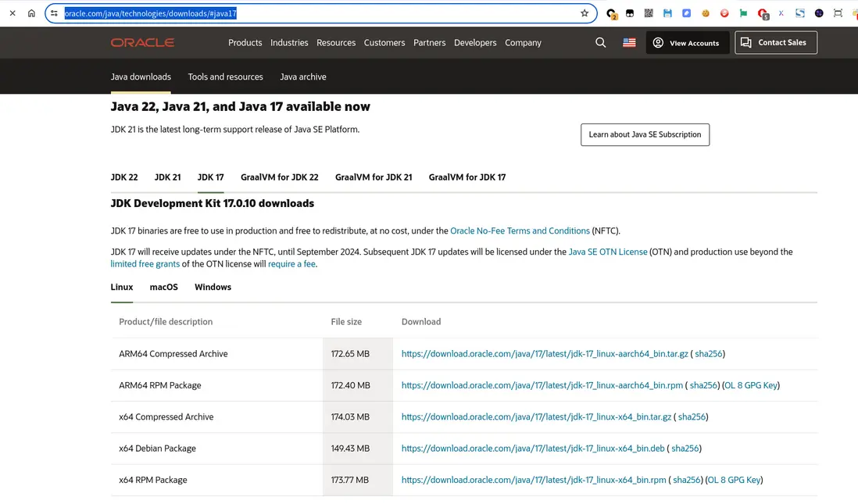Click the cookie extension icon

706,13
